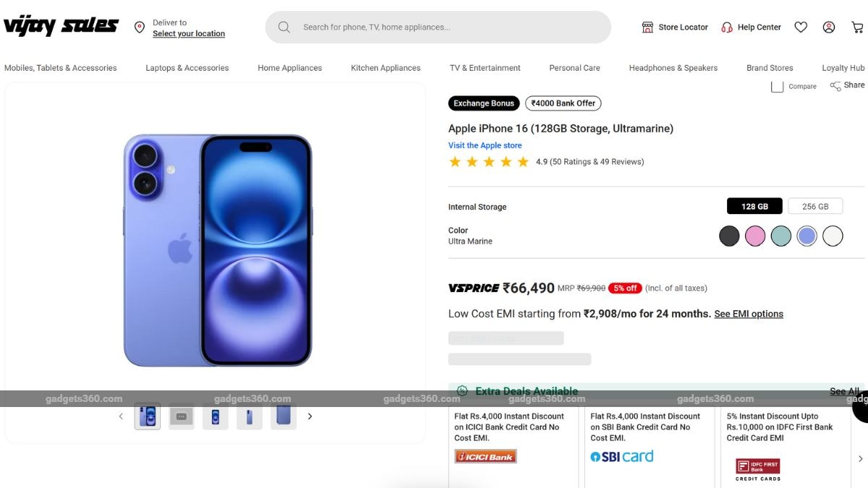Select the pink color swatch
Viewport: 868px width, 488px height.
(x=755, y=236)
